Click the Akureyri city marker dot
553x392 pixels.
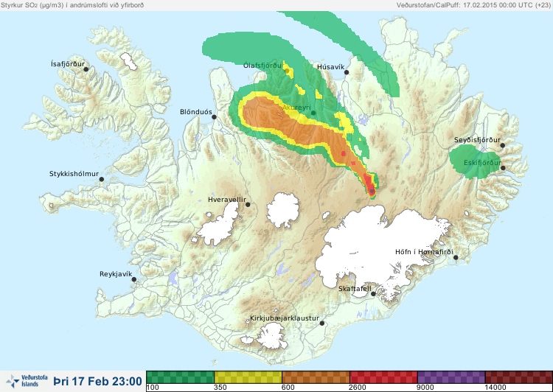pyautogui.click(x=313, y=113)
